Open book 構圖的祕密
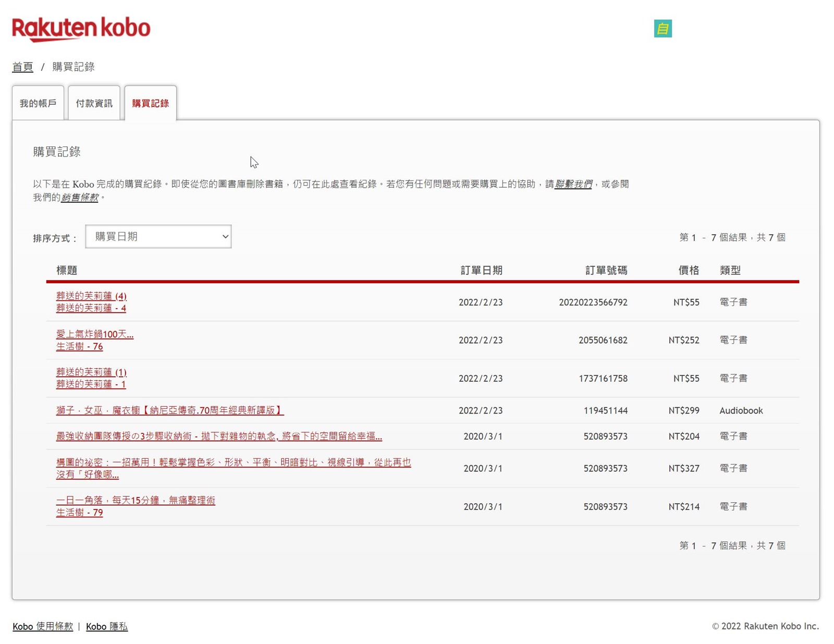Image resolution: width=834 pixels, height=644 pixels. pos(233,463)
